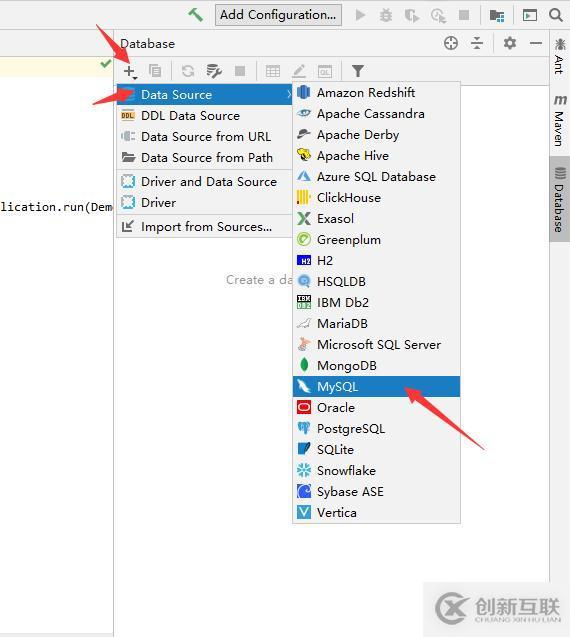This screenshot has height=637, width=570.
Task: Click the table editor icon
Action: tap(273, 71)
